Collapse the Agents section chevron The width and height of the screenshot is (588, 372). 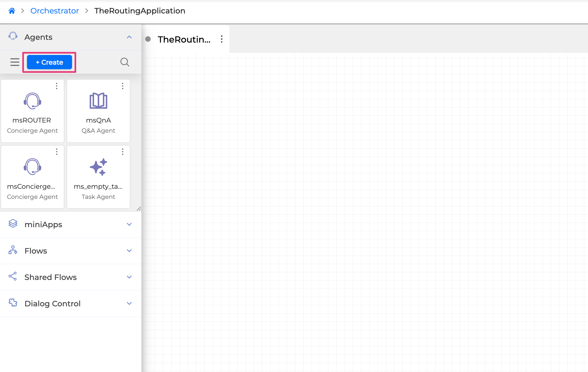[129, 37]
